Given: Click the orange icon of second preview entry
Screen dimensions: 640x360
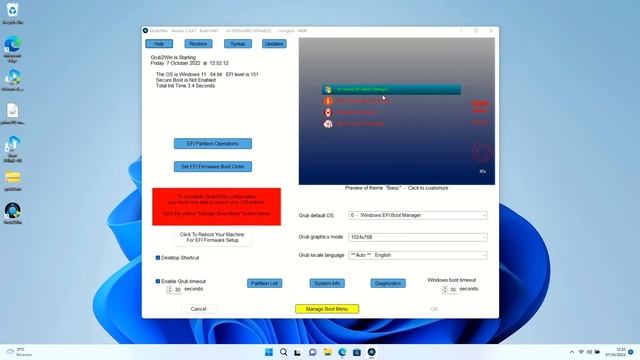Looking at the screenshot, I should pyautogui.click(x=328, y=100).
